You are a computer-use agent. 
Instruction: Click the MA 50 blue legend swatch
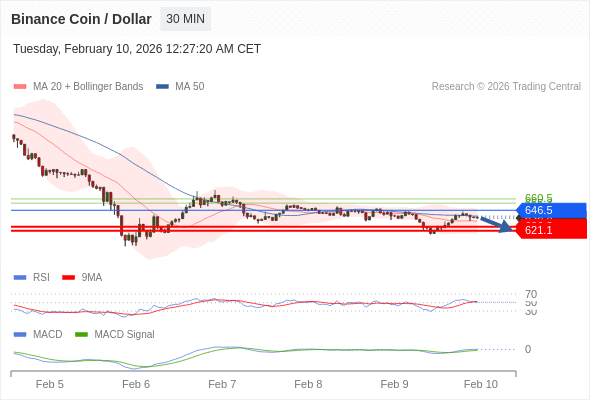[x=162, y=87]
